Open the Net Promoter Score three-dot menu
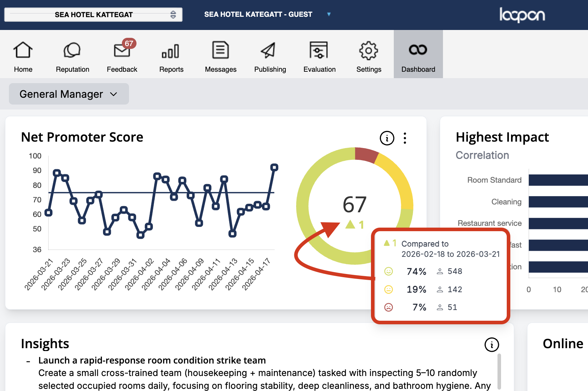 click(x=405, y=138)
